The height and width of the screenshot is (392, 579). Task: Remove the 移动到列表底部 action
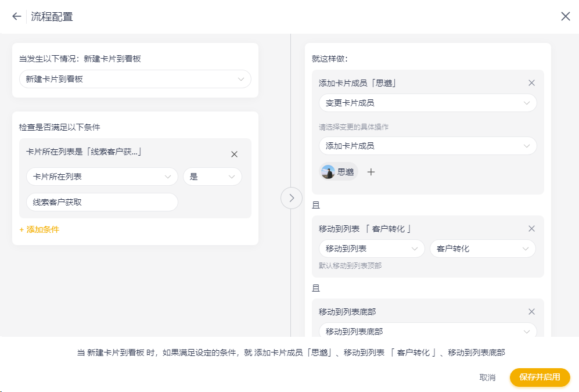click(x=531, y=312)
